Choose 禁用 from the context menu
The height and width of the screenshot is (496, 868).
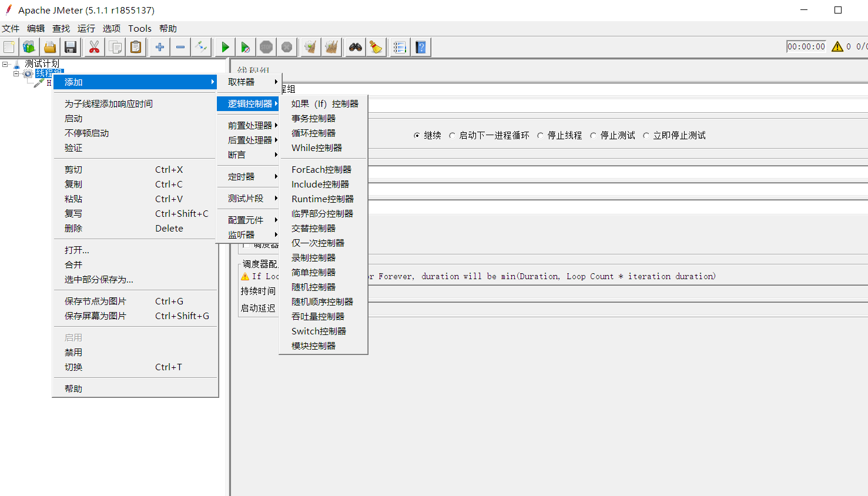[135, 352]
